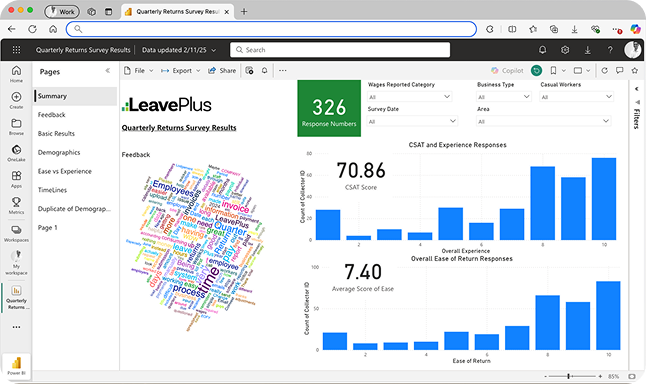Open Apps in the left navigation
Image resolution: width=646 pixels, height=384 pixels.
[16, 179]
